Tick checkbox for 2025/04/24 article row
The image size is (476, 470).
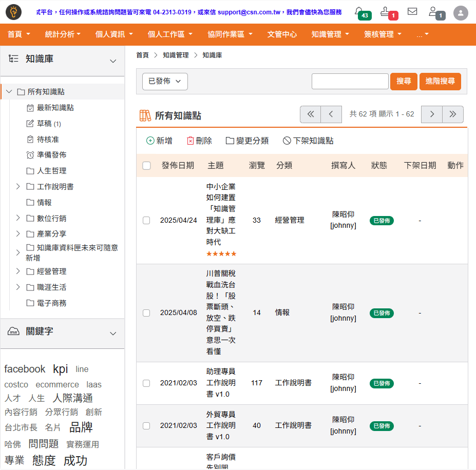[x=146, y=220]
